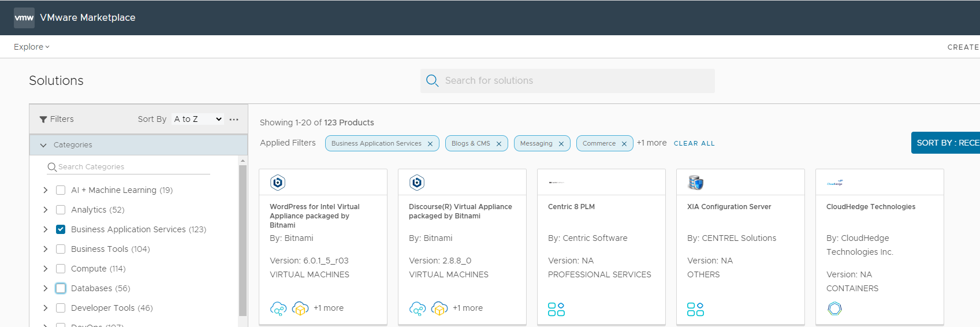The image size is (980, 327).
Task: Click the Bitnami logo on WordPress card
Action: [278, 183]
